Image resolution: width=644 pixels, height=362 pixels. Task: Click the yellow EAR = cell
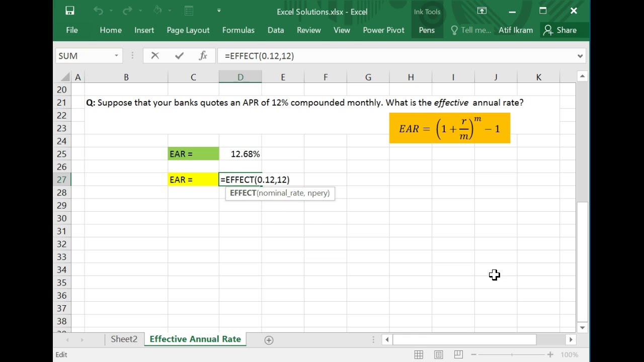click(x=193, y=179)
